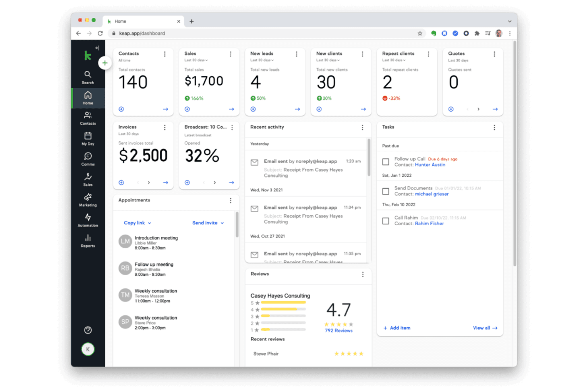
Task: Bookmark this page with the star icon
Action: coord(420,33)
